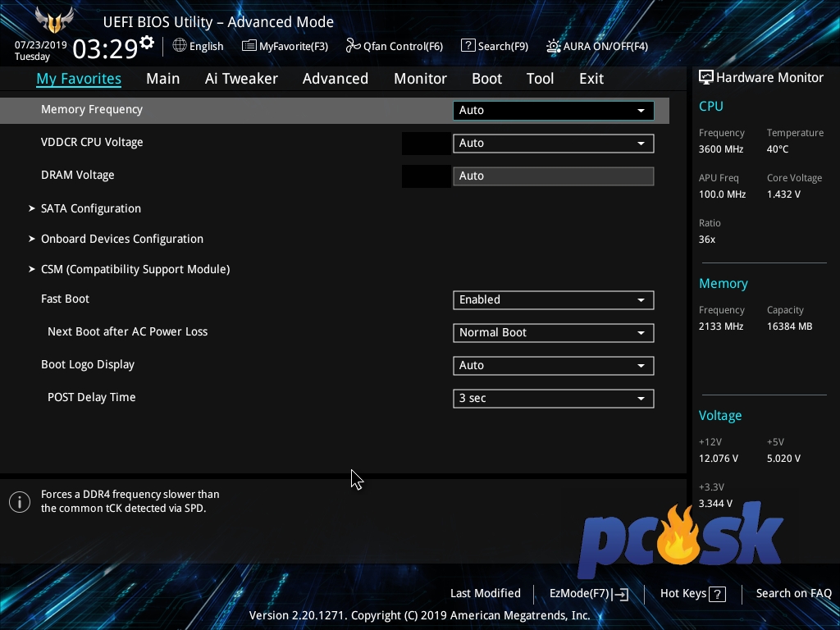Click EzMode(F7) label
The image size is (840, 630).
pyautogui.click(x=579, y=594)
